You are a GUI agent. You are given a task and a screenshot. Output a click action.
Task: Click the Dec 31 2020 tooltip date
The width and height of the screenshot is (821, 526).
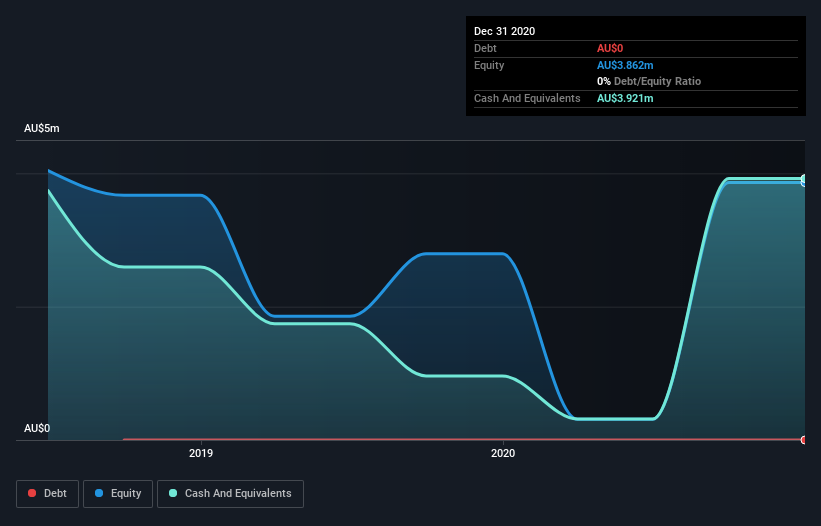point(504,31)
